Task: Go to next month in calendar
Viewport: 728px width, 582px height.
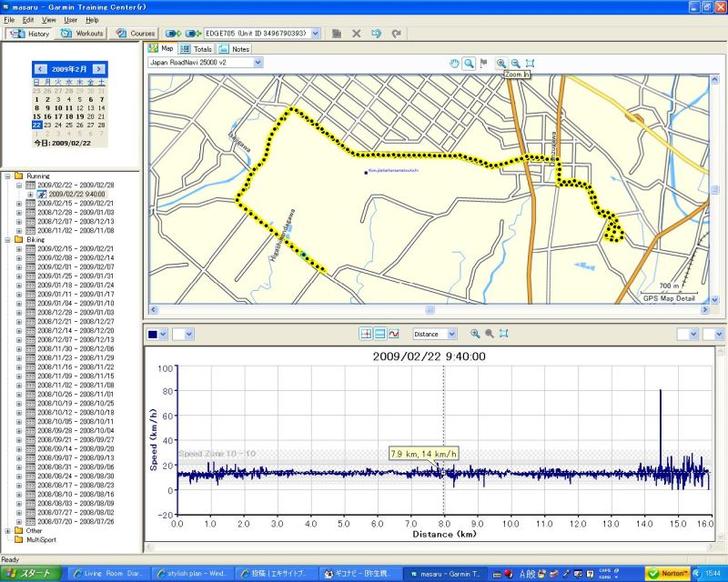Action: tap(98, 69)
